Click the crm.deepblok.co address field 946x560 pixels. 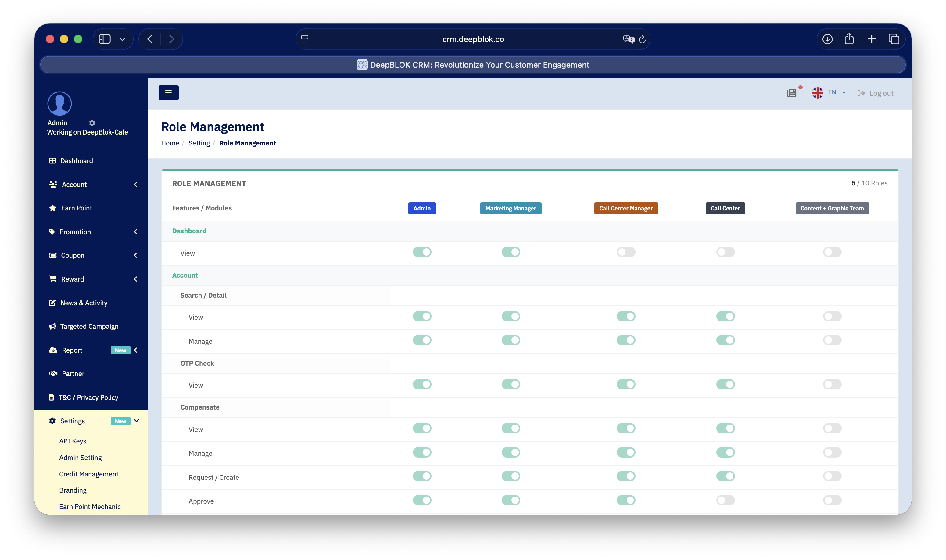click(x=473, y=39)
